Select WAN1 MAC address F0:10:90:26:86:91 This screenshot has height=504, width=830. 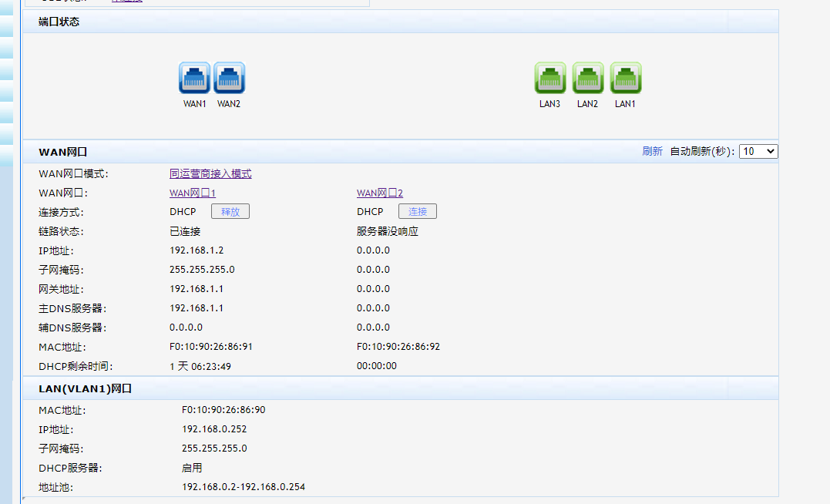(x=211, y=347)
